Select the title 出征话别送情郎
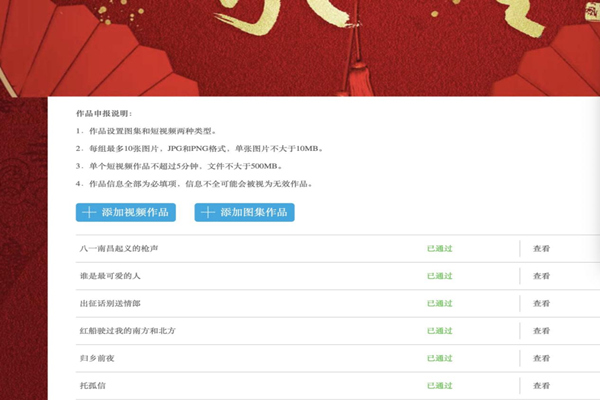The width and height of the screenshot is (600, 400). tap(110, 304)
